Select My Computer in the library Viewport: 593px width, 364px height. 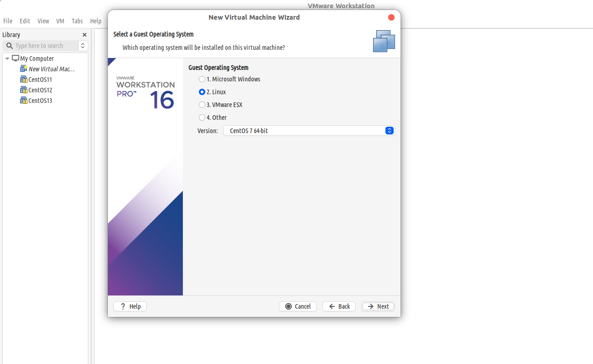(37, 59)
